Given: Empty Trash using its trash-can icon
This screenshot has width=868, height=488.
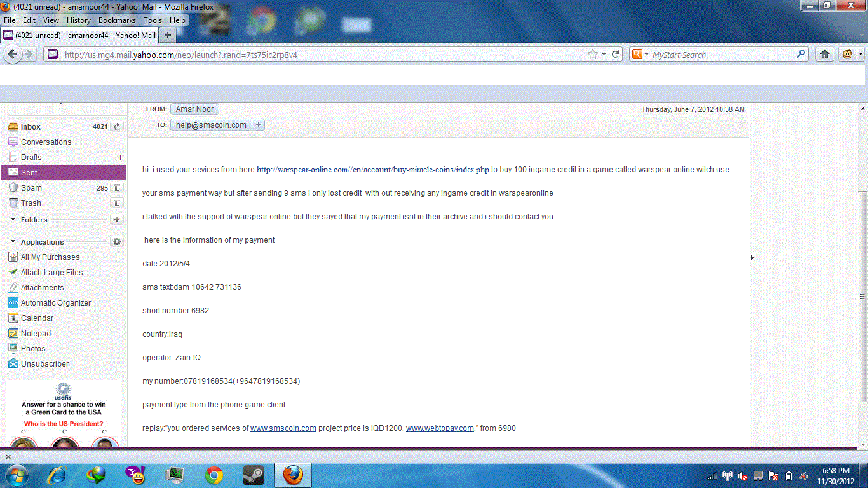Looking at the screenshot, I should pos(117,203).
